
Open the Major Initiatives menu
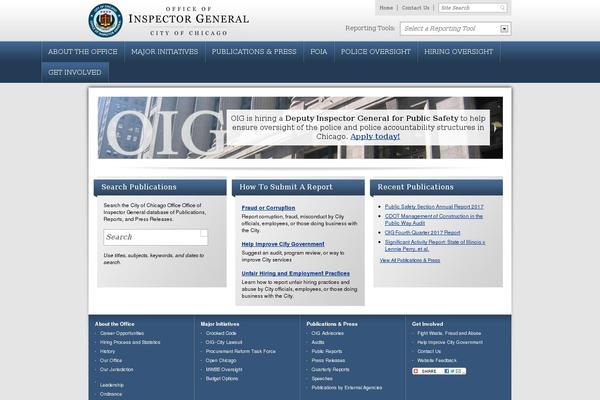pyautogui.click(x=165, y=52)
